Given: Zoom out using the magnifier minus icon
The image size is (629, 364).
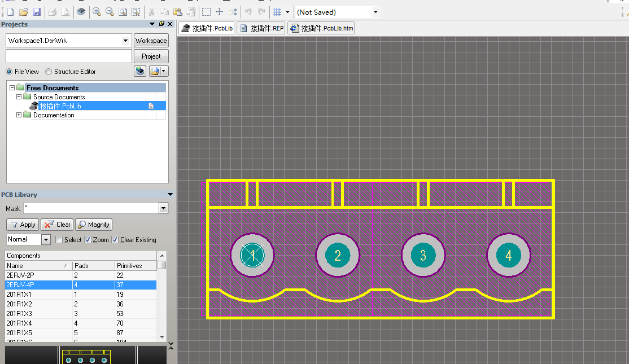Looking at the screenshot, I should click(x=110, y=12).
